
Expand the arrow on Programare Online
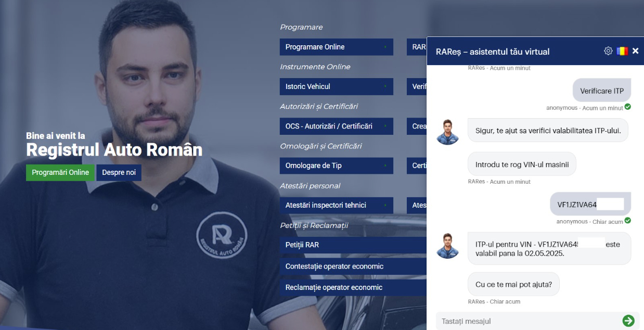pyautogui.click(x=385, y=47)
